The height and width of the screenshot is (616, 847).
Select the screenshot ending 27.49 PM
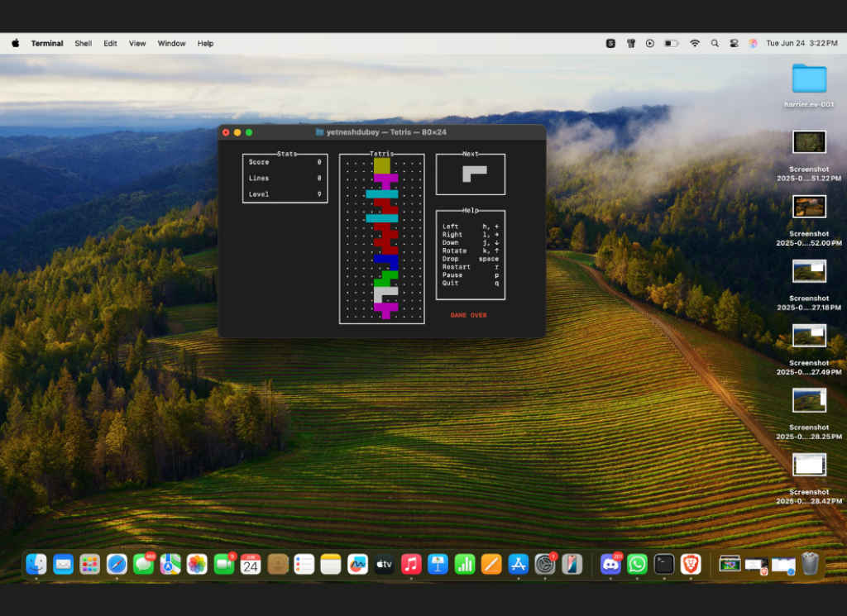click(x=809, y=335)
